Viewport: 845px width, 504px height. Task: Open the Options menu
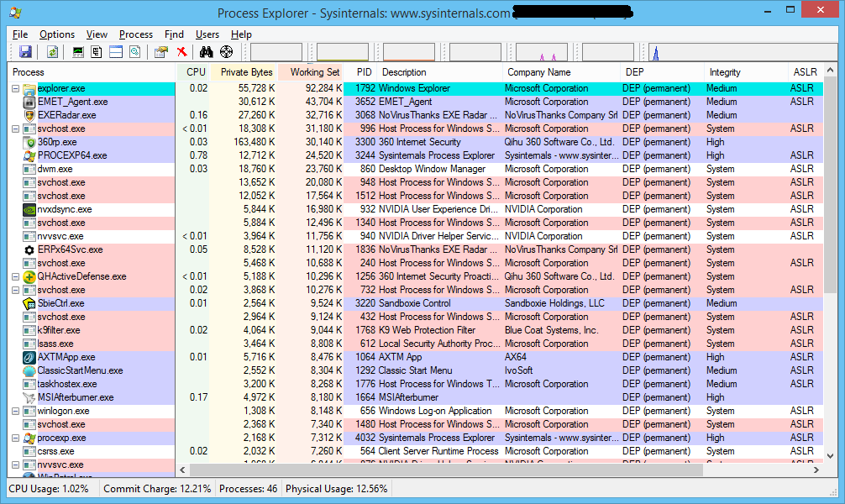57,34
